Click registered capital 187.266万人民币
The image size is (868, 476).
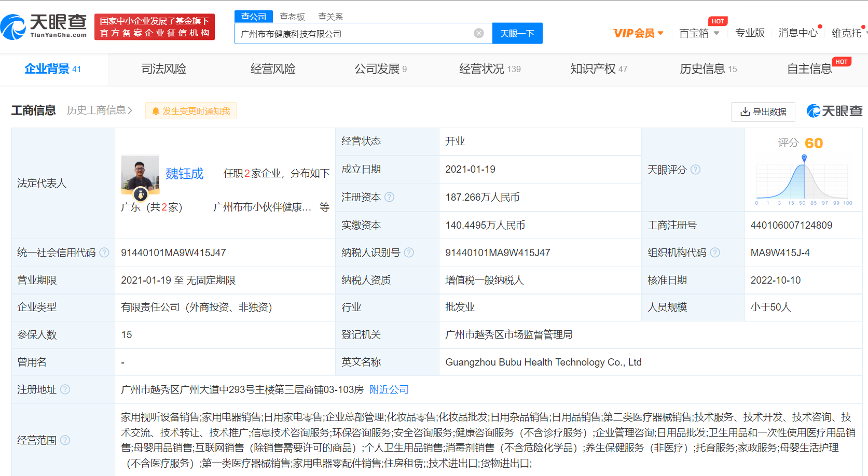[483, 197]
